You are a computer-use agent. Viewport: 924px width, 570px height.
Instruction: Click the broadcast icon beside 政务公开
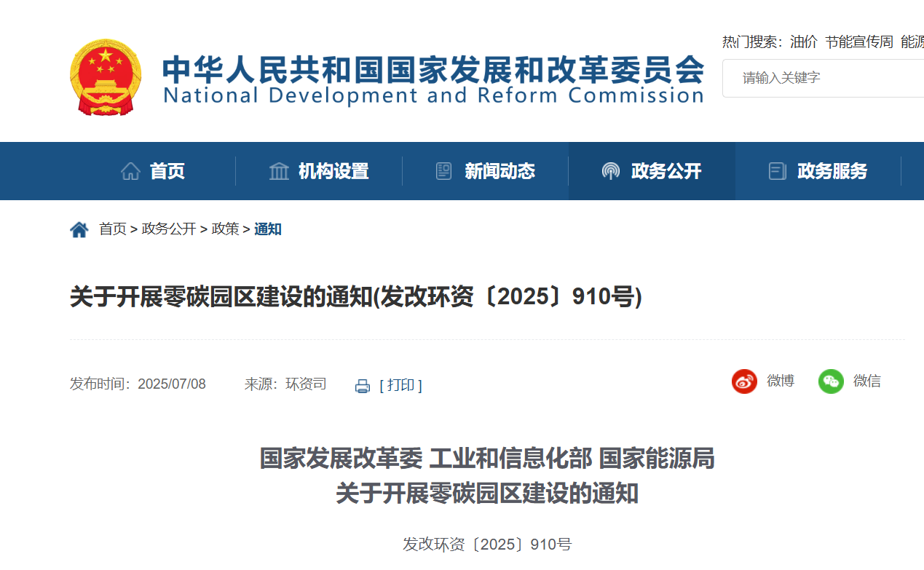[611, 171]
